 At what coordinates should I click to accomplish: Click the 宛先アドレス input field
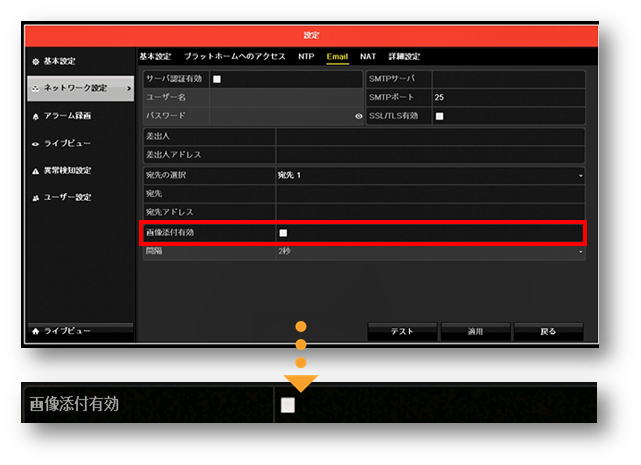point(430,212)
